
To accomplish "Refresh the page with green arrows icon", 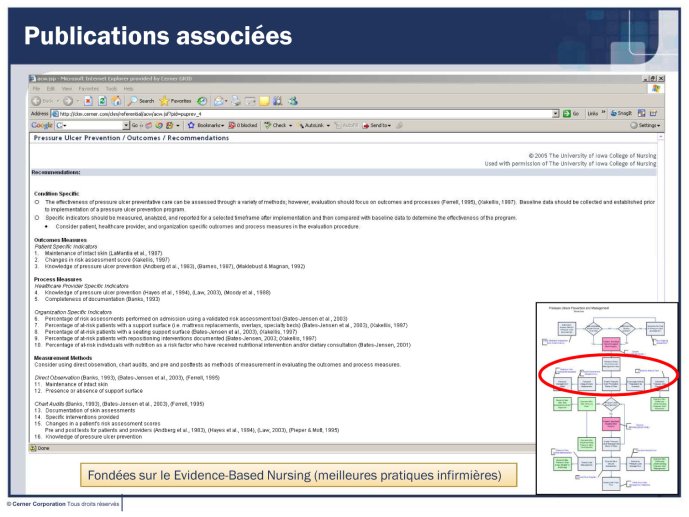I will [x=102, y=101].
